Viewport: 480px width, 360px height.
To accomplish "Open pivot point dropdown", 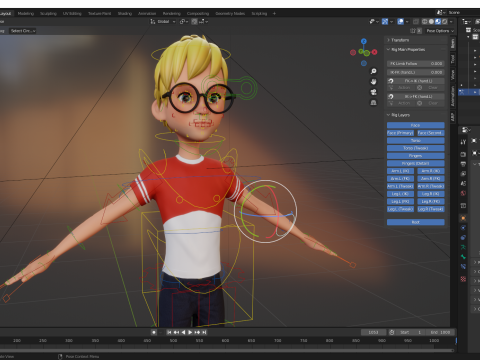I will click(184, 22).
